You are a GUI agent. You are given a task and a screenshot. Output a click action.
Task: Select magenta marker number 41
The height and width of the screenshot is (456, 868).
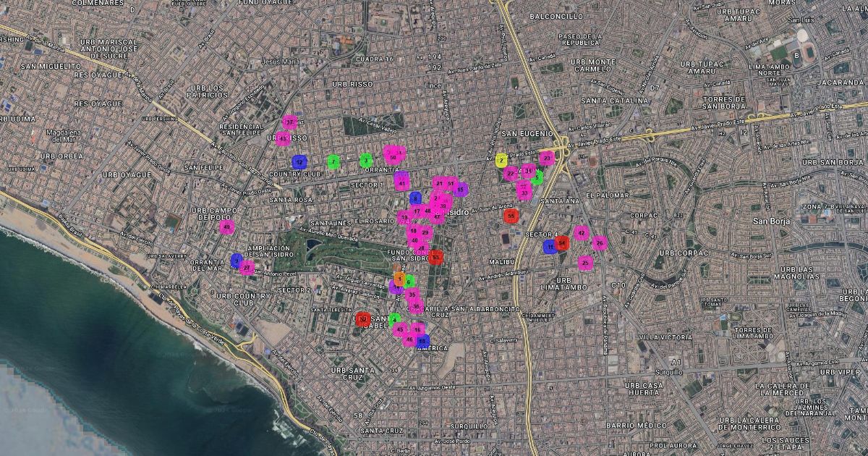[x=402, y=183]
